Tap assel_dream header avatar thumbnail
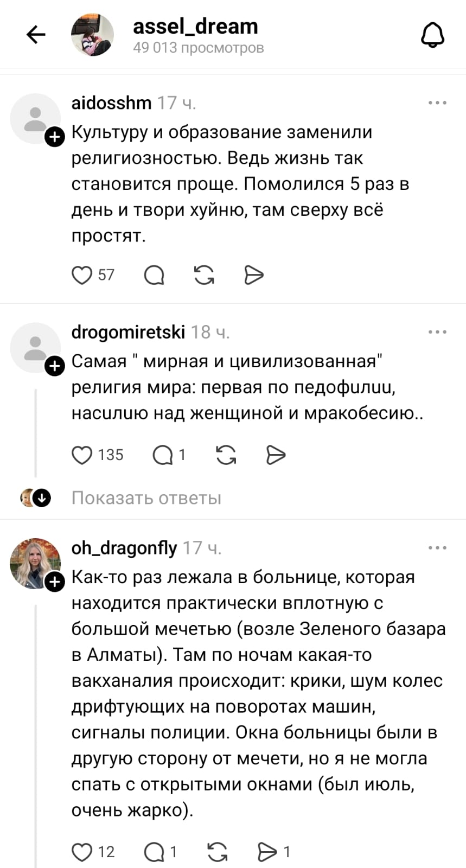 [92, 35]
